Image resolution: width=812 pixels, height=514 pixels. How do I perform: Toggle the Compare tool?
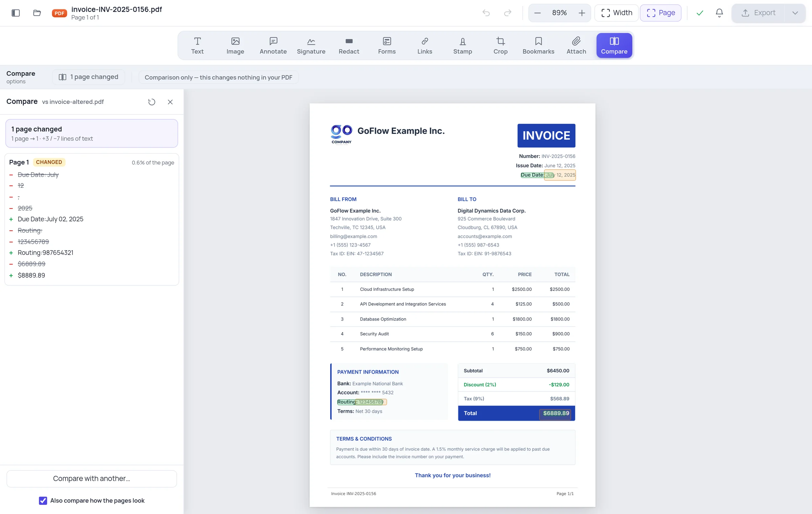pyautogui.click(x=614, y=45)
